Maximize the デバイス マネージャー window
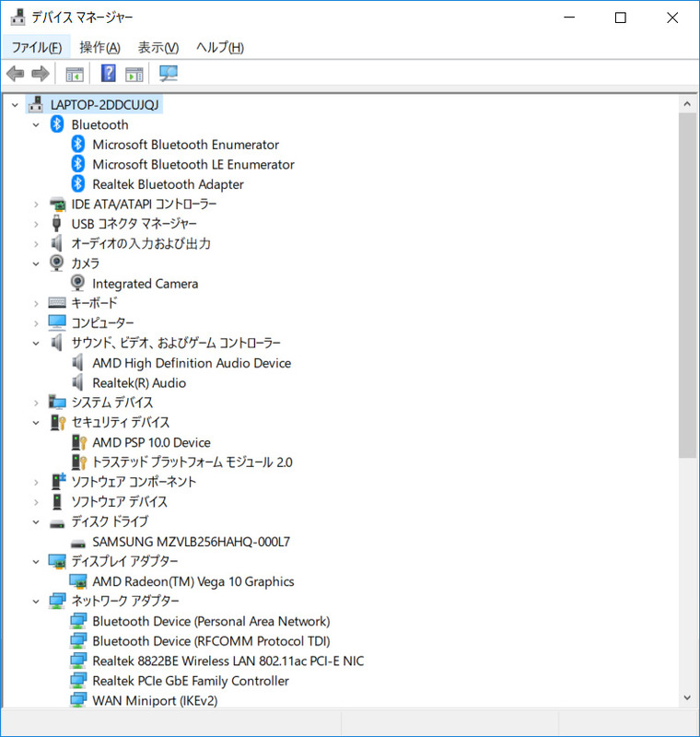 pyautogui.click(x=620, y=18)
